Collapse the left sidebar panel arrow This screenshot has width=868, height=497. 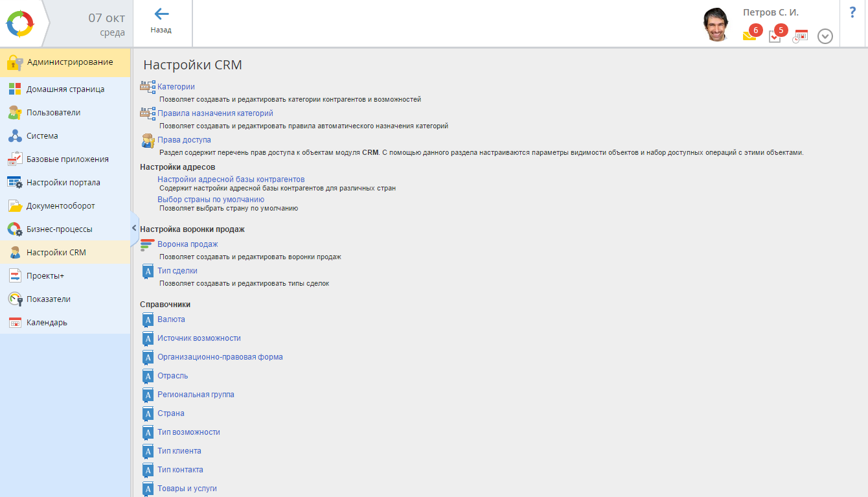coord(134,228)
